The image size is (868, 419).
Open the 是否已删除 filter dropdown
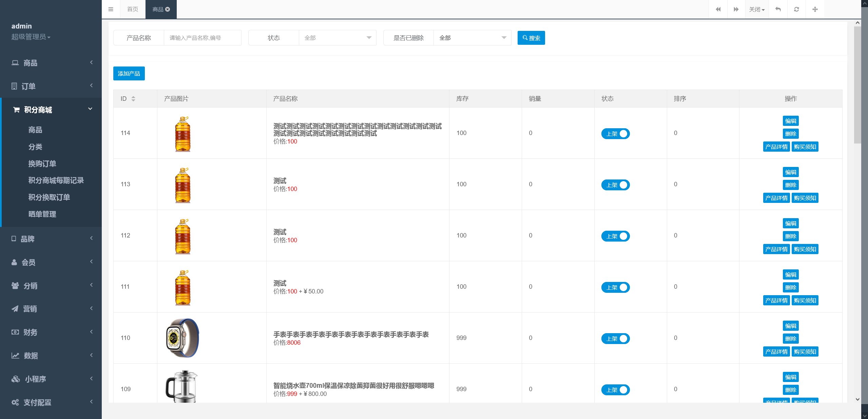pos(472,38)
